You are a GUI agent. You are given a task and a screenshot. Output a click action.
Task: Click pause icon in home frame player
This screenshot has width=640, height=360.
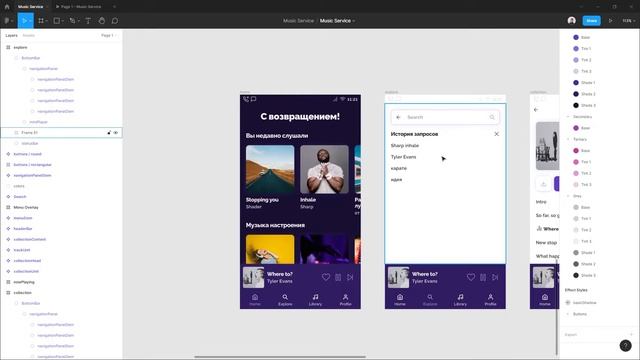point(338,277)
